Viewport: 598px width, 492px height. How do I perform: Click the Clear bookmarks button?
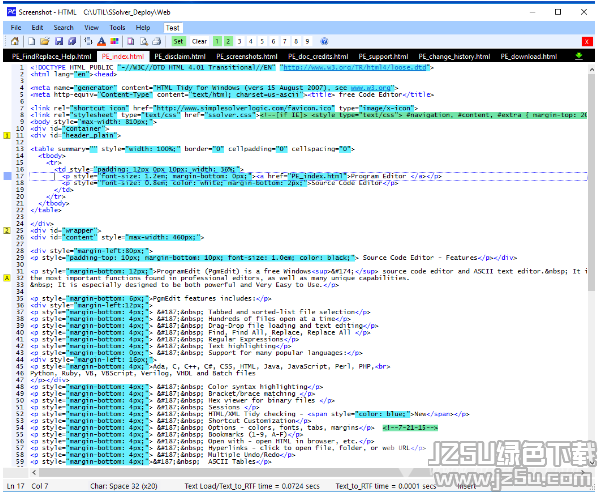(x=199, y=41)
